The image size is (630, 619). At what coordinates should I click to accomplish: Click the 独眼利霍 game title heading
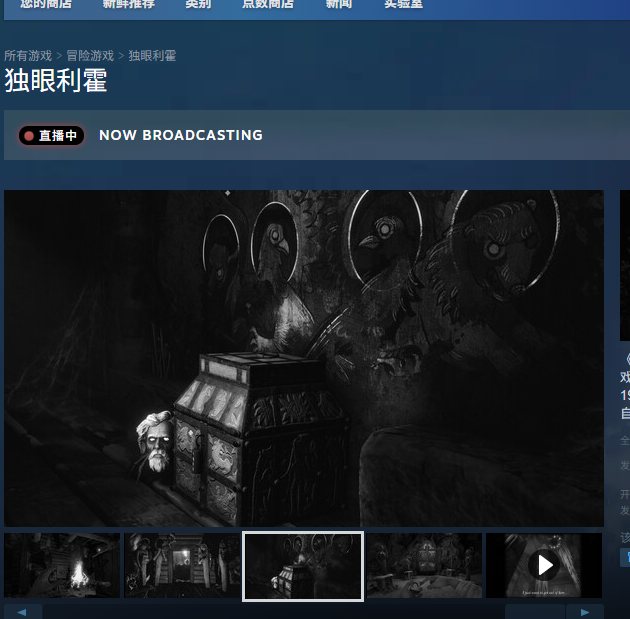pos(56,80)
